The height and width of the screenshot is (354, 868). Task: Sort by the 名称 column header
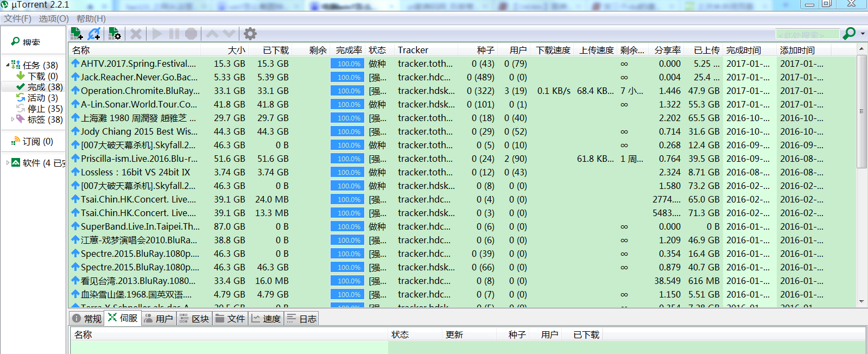click(135, 50)
